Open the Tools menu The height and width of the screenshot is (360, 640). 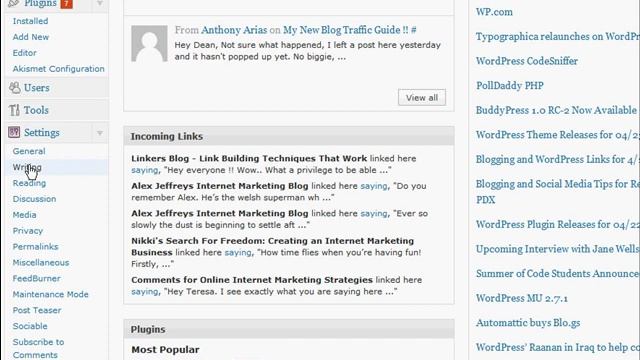coord(36,110)
